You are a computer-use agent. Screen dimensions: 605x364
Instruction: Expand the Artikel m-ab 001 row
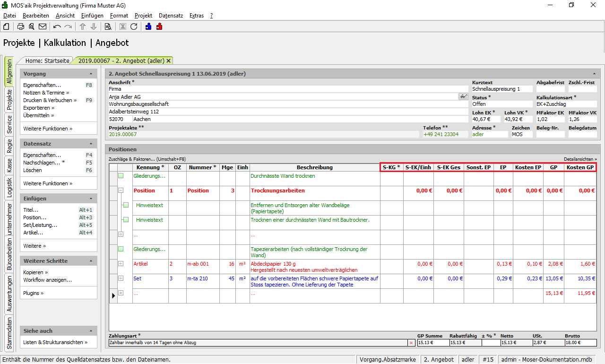[x=121, y=264]
